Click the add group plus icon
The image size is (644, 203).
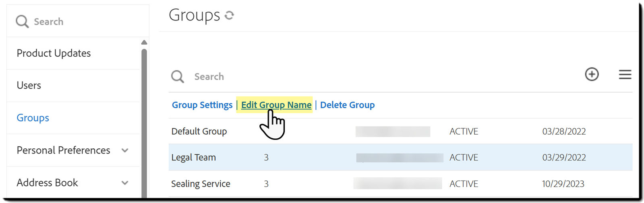coord(592,74)
